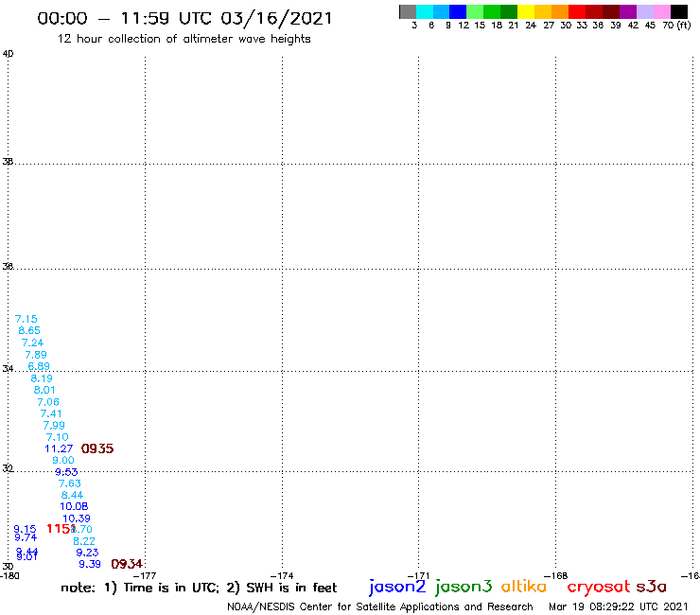Select the 10.39 wave height reading
The height and width of the screenshot is (615, 700).
pos(77,519)
